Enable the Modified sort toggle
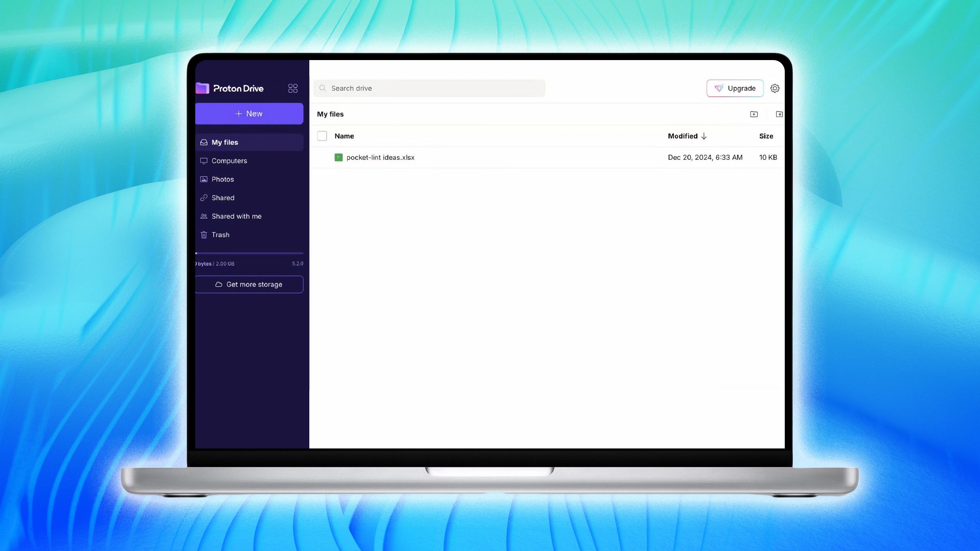Screen dimensions: 980x551 (686, 137)
